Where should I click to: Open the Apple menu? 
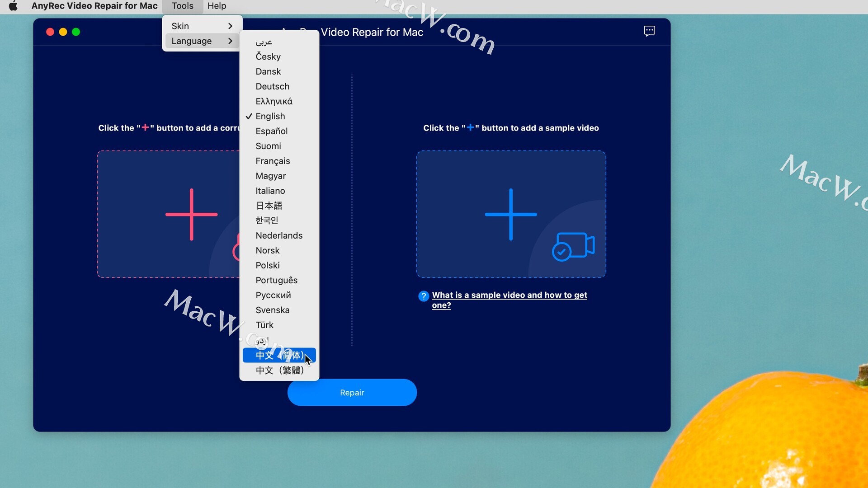coord(13,6)
